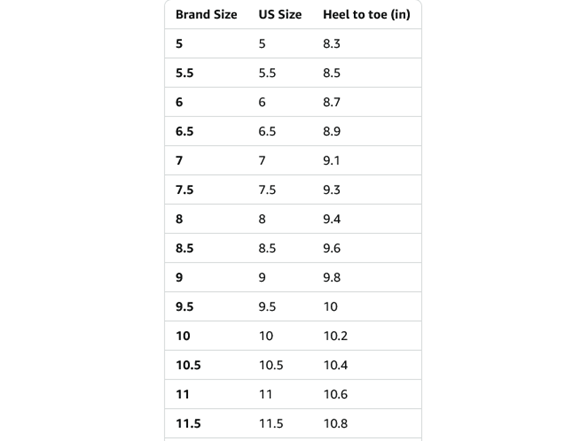Click the 9.8 heel to toe measurement
This screenshot has height=441, width=588.
pos(332,278)
